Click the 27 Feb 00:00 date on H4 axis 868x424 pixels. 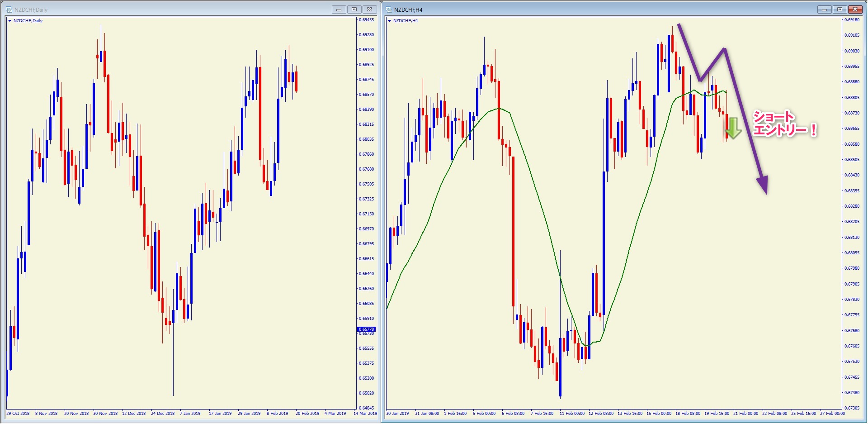[x=832, y=414]
